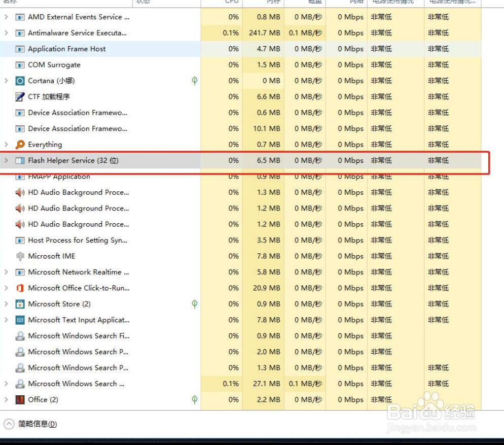
Task: Expand the Cortana (小娜) process group
Action: (6, 81)
